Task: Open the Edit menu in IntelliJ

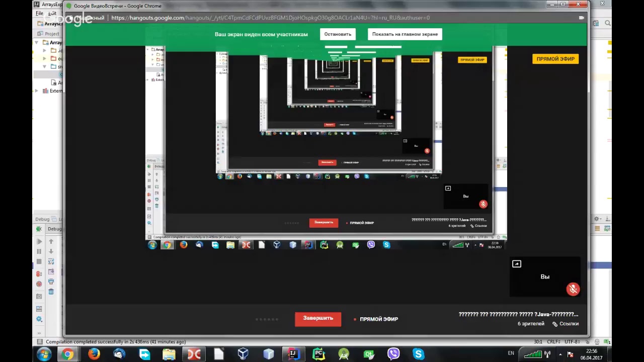Action: (52, 14)
